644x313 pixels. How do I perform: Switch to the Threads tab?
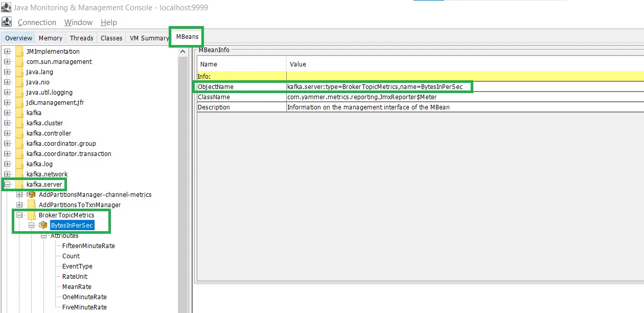tap(81, 38)
